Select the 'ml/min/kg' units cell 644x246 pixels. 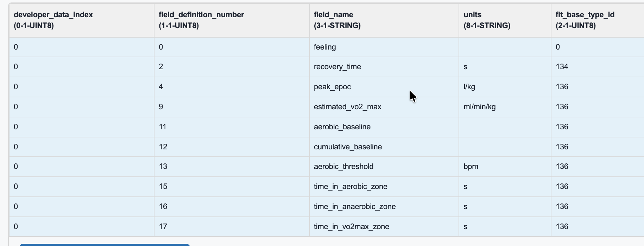click(x=480, y=107)
